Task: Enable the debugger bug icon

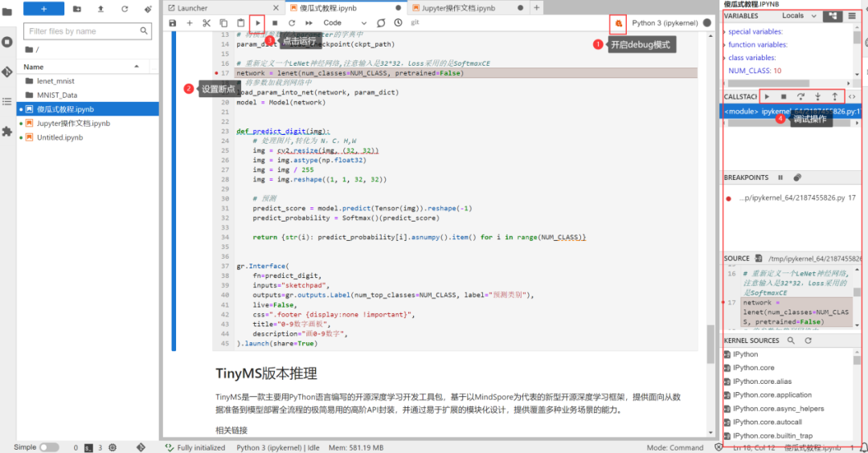Action: point(618,23)
